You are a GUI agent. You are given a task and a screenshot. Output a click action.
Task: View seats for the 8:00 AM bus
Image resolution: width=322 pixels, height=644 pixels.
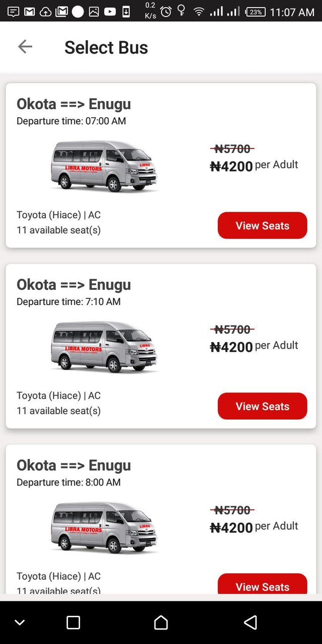click(262, 585)
